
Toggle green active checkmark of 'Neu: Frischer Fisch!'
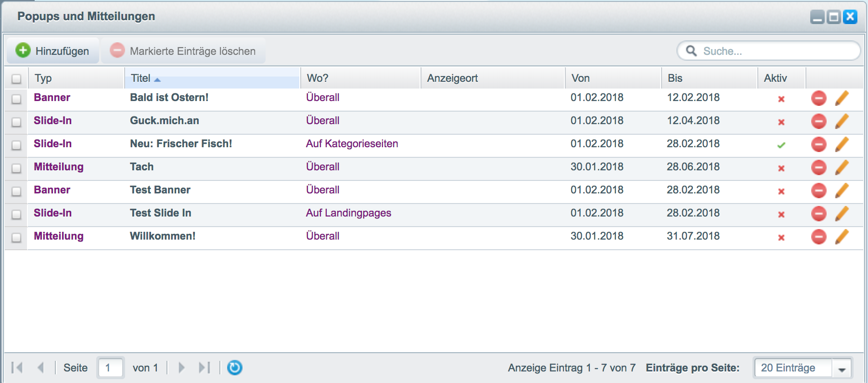pyautogui.click(x=781, y=145)
